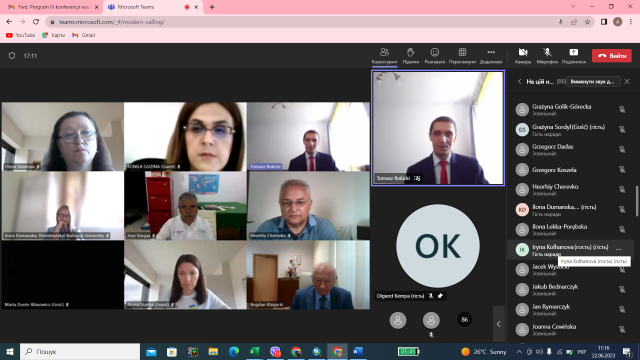Screen dimensions: 640x360
Task: Open overflow participants count badge 86
Action: coord(464,320)
